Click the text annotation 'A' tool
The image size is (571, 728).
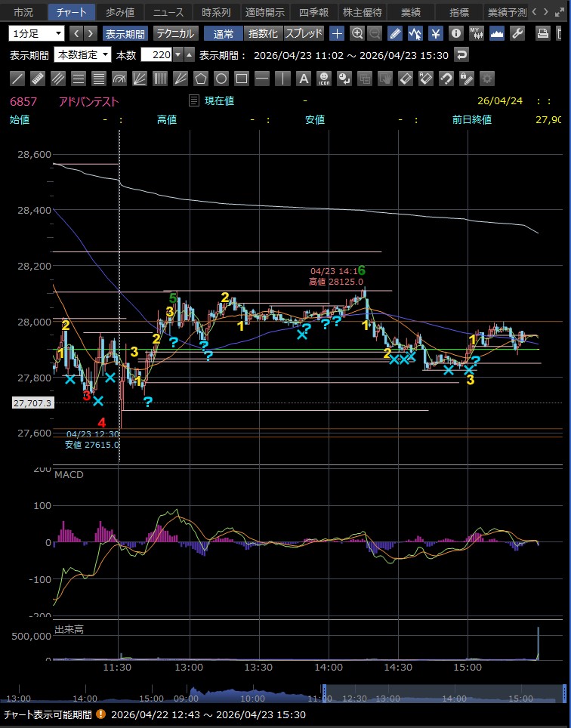click(x=303, y=79)
